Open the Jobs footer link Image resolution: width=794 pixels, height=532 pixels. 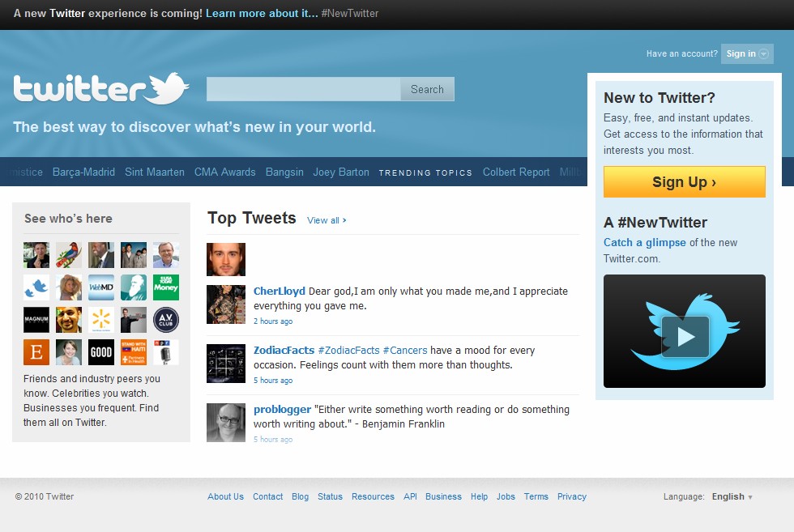point(506,496)
